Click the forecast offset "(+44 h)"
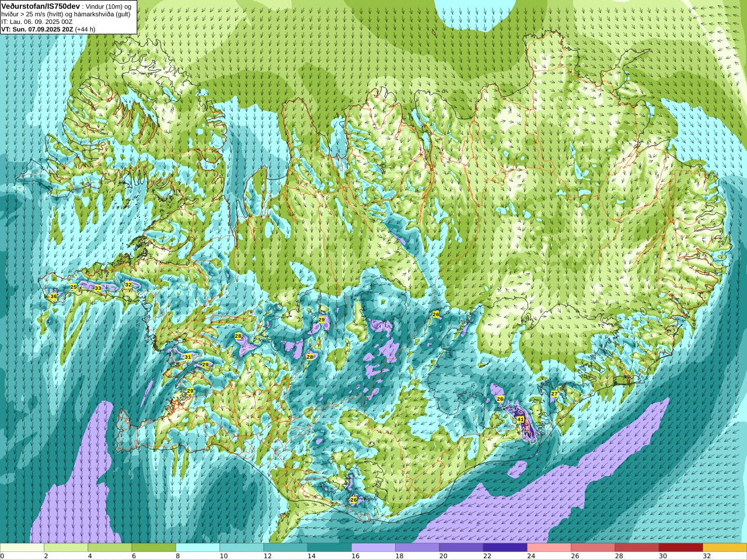747x560 pixels. coord(85,29)
